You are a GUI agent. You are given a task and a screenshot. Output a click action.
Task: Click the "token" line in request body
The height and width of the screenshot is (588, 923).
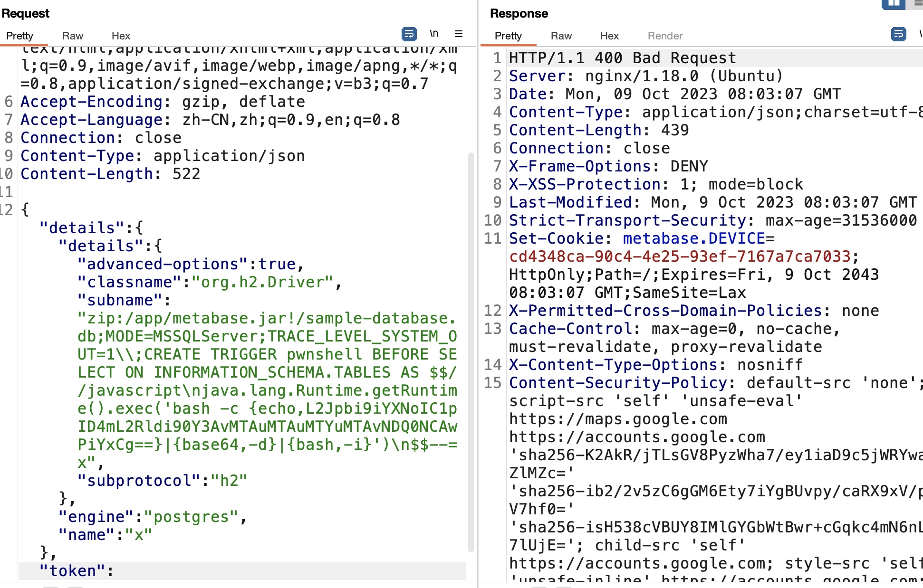pyautogui.click(x=76, y=570)
